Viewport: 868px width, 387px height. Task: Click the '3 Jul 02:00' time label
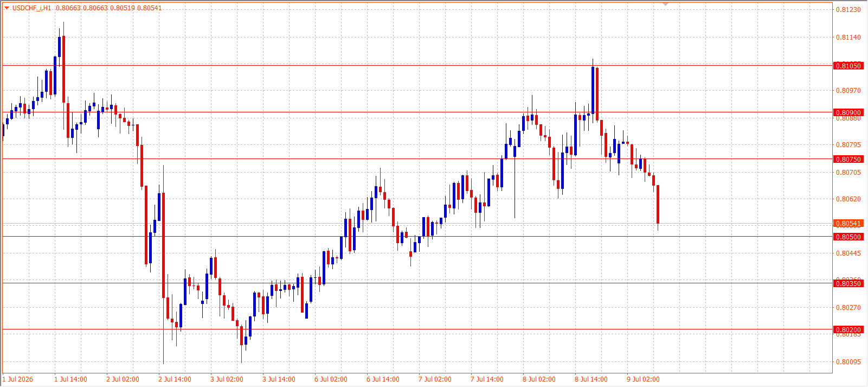pyautogui.click(x=227, y=379)
